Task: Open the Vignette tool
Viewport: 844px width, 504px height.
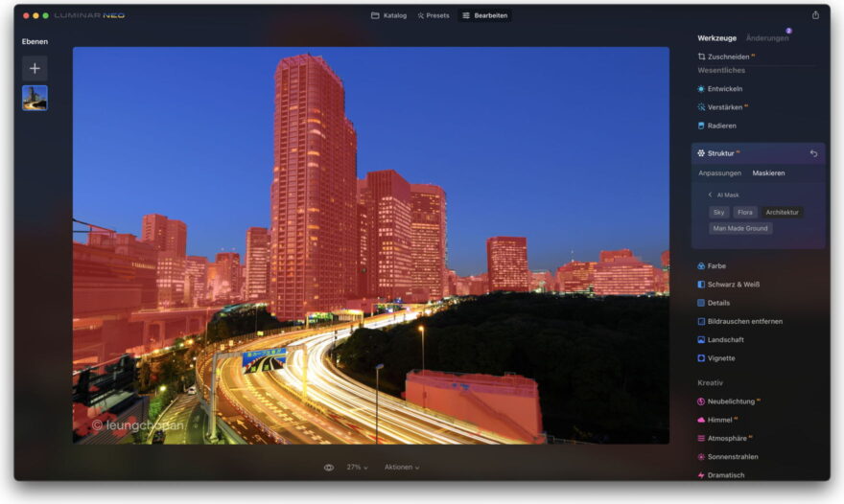Action: pos(721,358)
